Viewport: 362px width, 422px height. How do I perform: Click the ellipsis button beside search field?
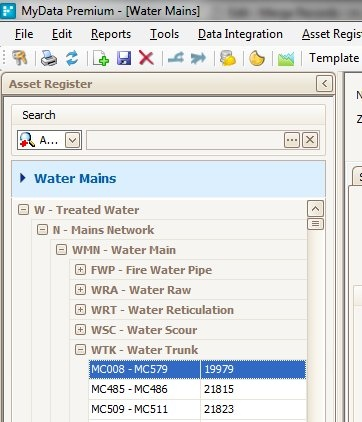[292, 140]
